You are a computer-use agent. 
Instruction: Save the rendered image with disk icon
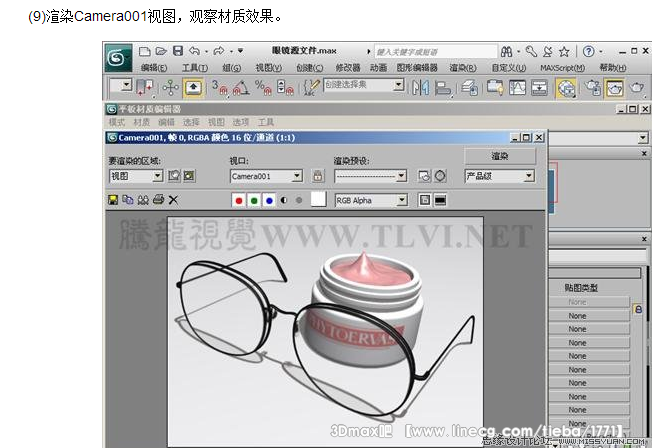(x=113, y=200)
